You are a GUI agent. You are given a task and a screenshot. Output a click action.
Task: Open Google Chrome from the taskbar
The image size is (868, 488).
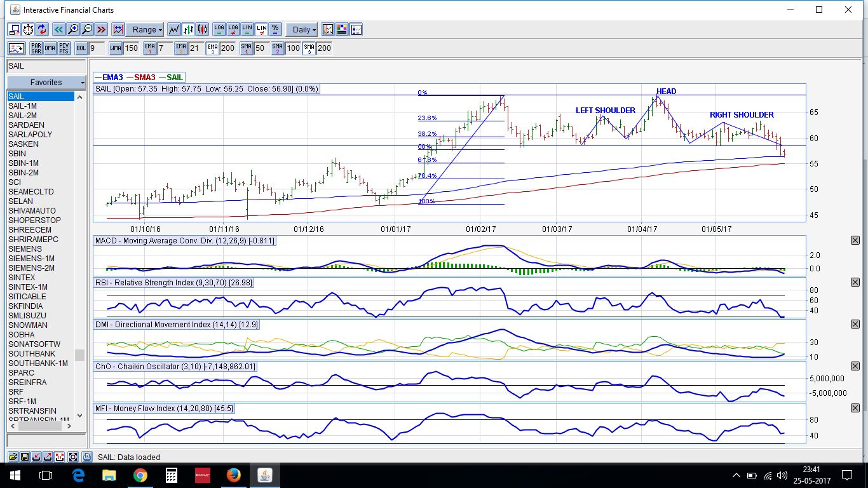pos(140,475)
